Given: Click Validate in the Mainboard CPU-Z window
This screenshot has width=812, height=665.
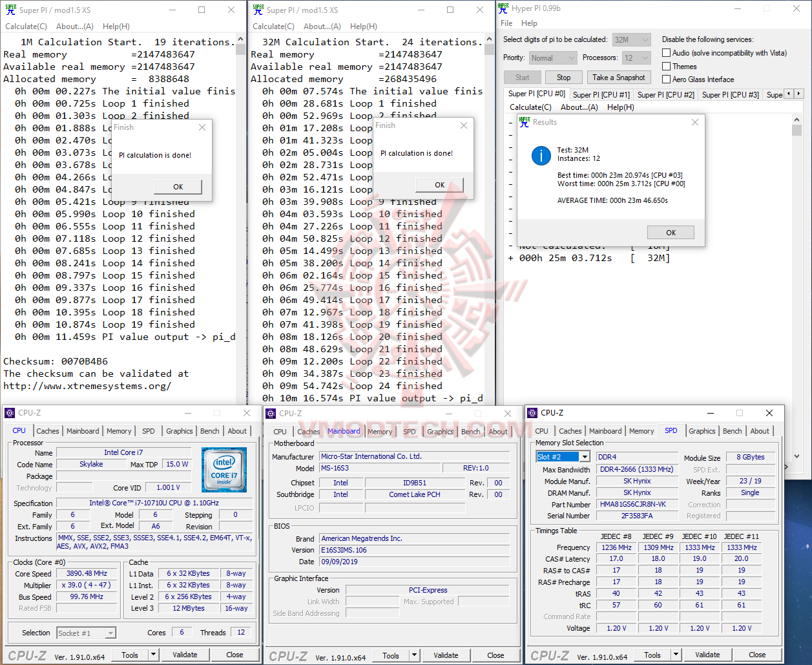Looking at the screenshot, I should 446,655.
